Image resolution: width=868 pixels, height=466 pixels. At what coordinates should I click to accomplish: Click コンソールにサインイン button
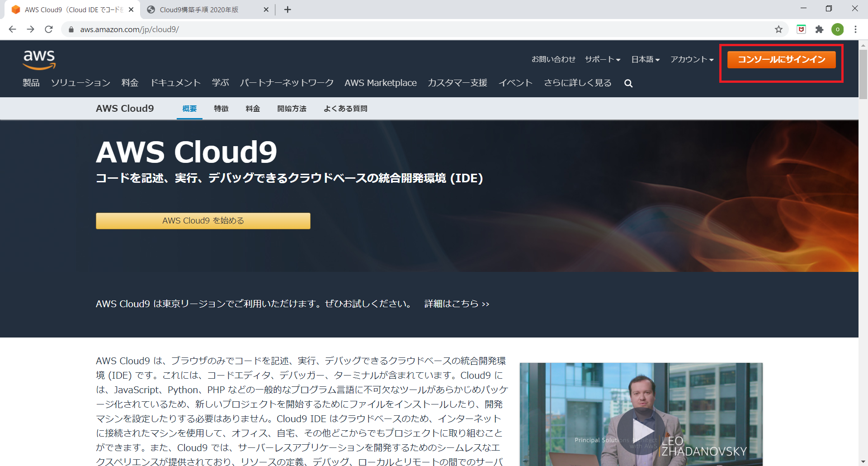pyautogui.click(x=781, y=59)
